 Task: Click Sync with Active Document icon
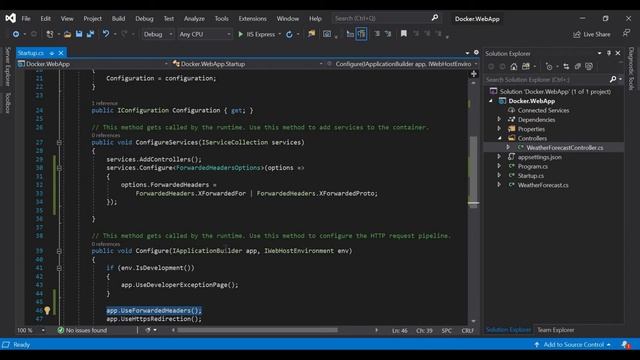click(x=566, y=67)
